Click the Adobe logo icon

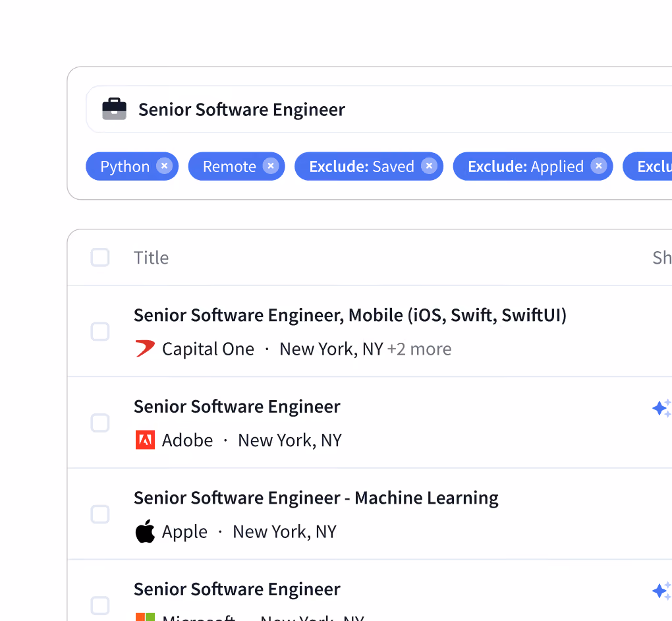(x=145, y=440)
